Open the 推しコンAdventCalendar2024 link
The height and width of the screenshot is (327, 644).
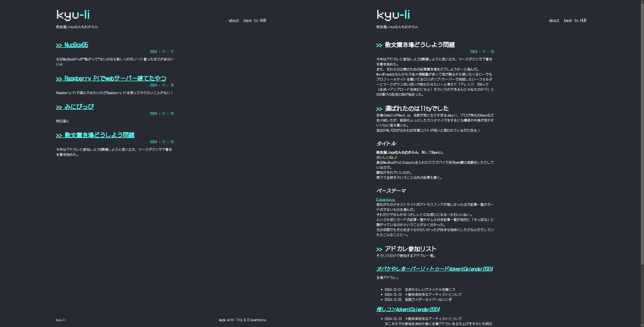[408, 309]
